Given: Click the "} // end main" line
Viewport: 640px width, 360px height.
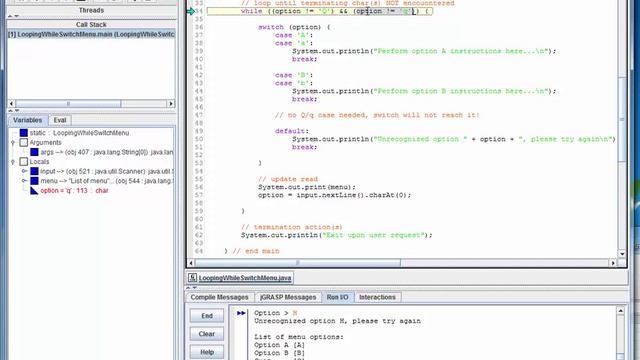Looking at the screenshot, I should pyautogui.click(x=252, y=251).
